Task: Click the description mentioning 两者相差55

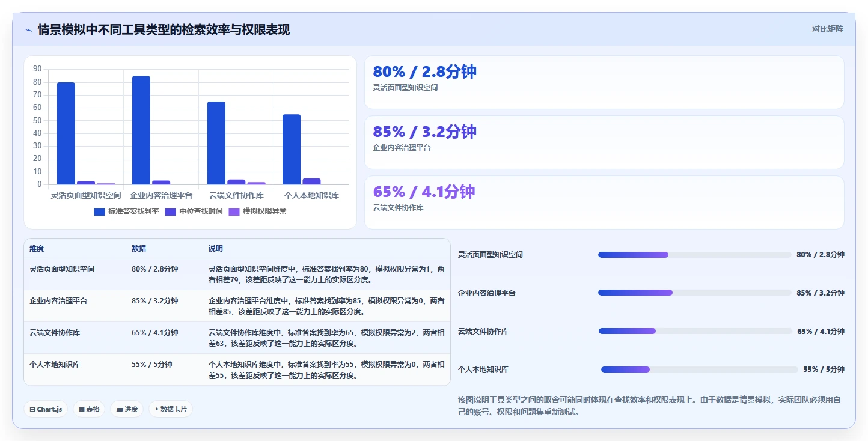Action: point(326,370)
